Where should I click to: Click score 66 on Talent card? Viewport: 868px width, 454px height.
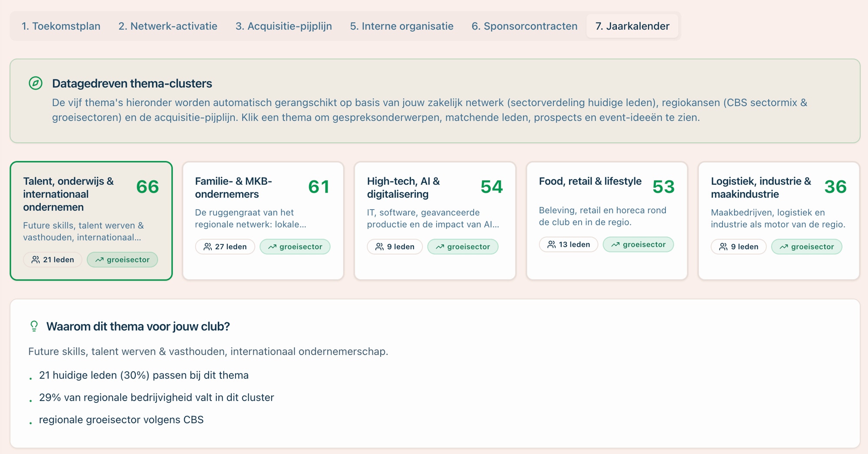click(148, 187)
